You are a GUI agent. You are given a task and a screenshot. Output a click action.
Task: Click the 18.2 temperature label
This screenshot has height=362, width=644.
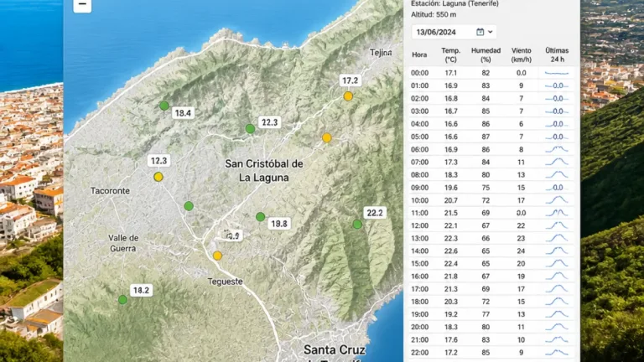(141, 291)
